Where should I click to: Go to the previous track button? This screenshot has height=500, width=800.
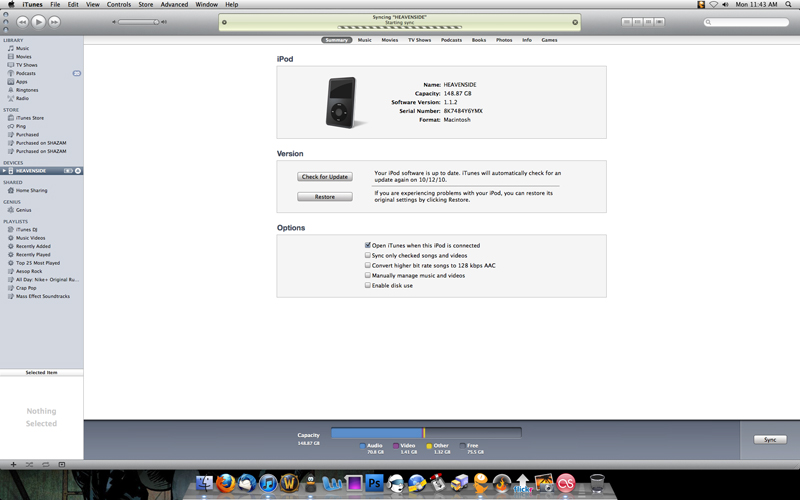click(22, 22)
